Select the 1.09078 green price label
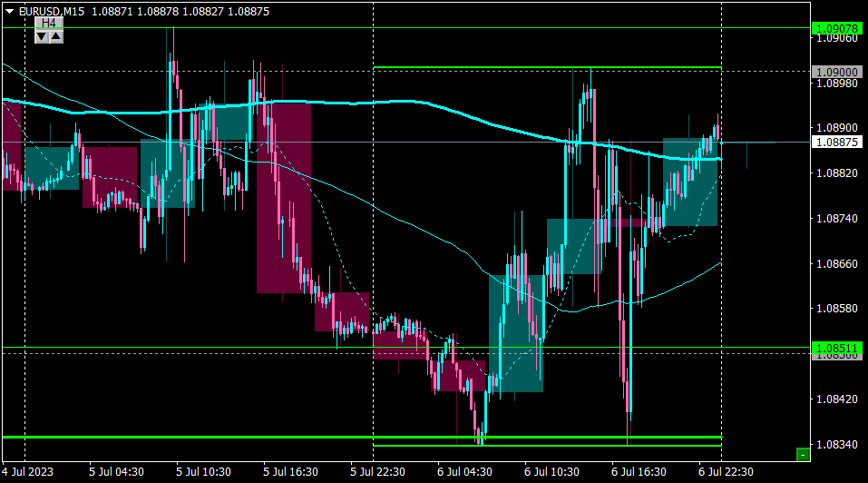 (837, 28)
